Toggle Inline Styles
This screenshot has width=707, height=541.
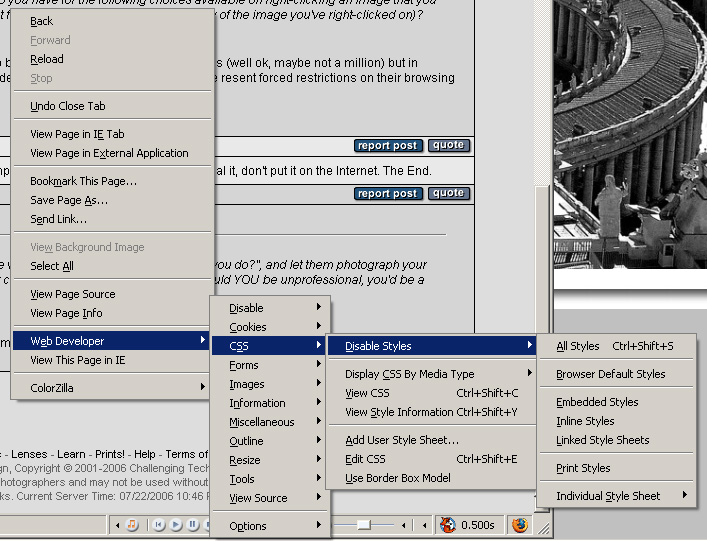tap(616, 421)
